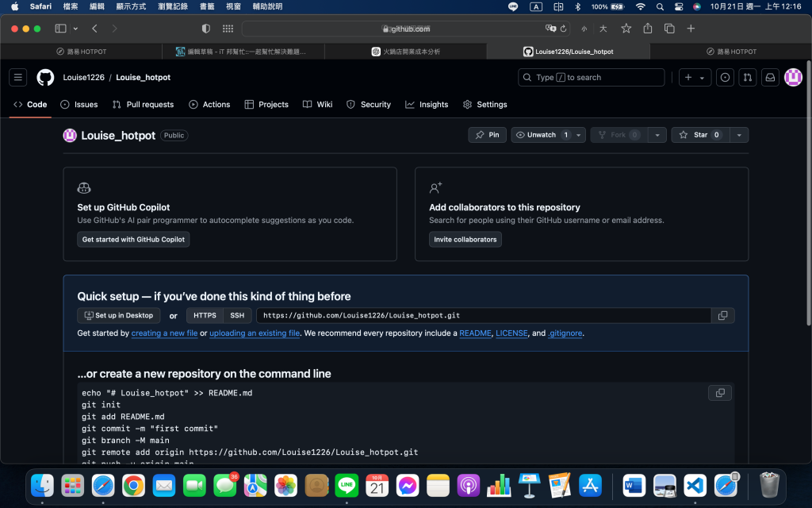Open Google Chrome from the Dock
Image resolution: width=812 pixels, height=508 pixels.
coord(133,487)
